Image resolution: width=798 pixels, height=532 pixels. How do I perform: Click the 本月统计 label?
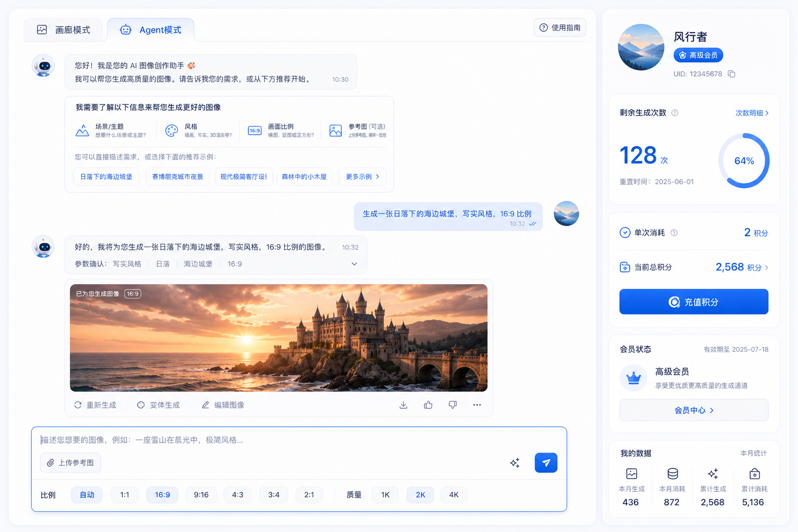pyautogui.click(x=753, y=454)
